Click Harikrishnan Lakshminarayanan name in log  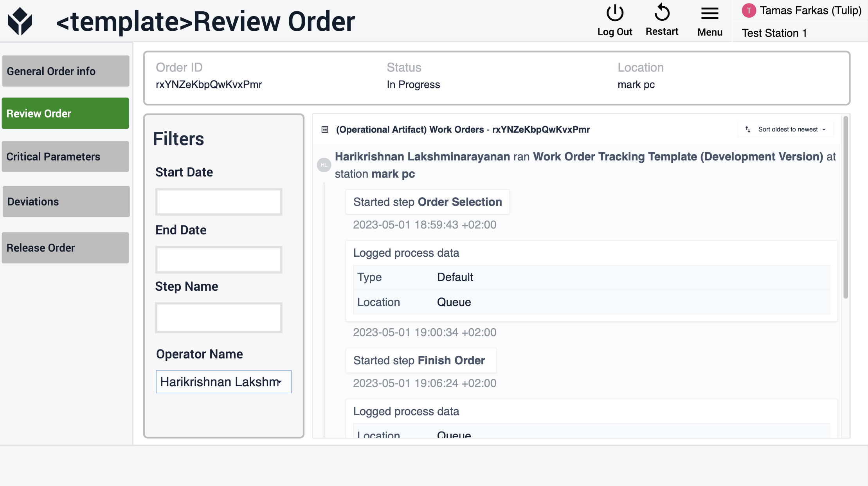(422, 157)
